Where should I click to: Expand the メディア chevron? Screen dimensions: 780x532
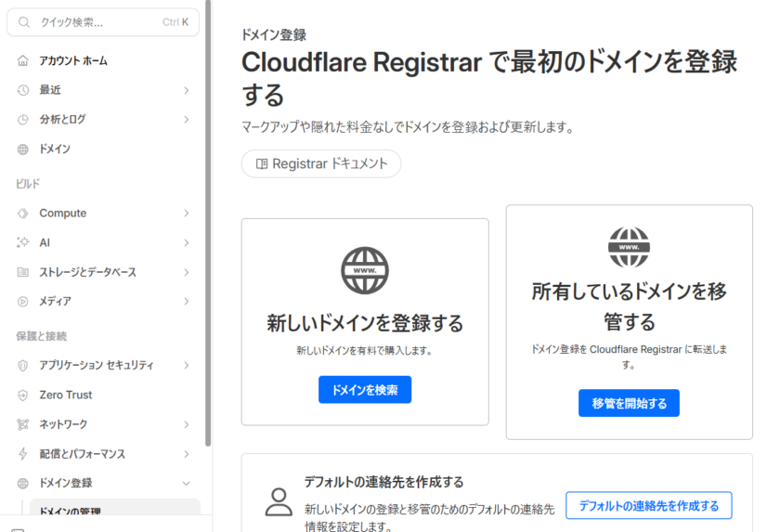pos(186,302)
